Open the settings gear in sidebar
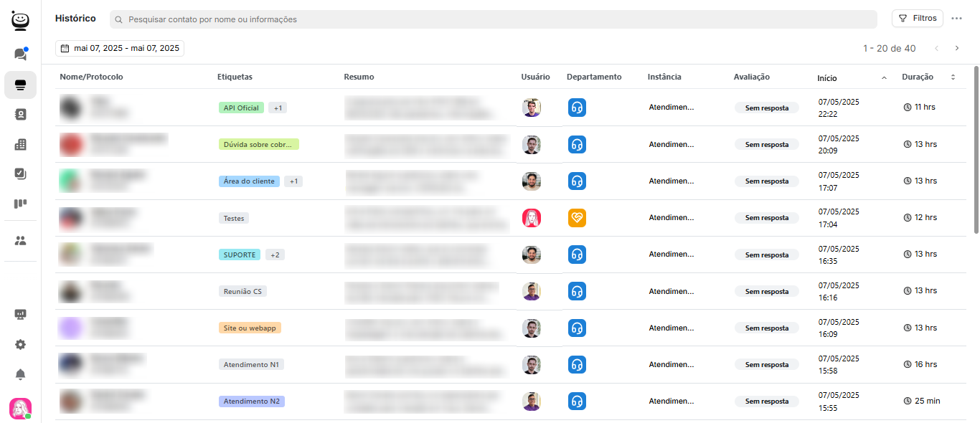980x423 pixels. 20,344
